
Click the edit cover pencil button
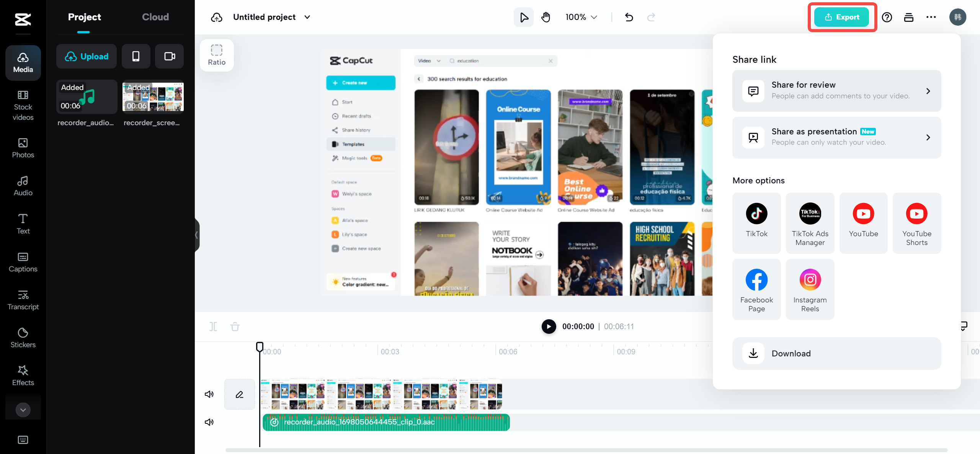point(240,394)
